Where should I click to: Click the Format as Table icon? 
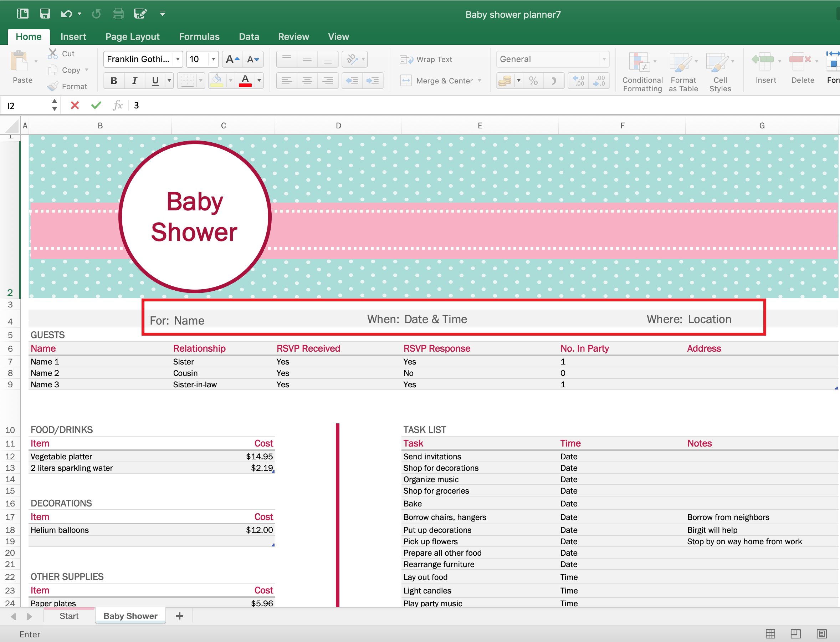coord(683,71)
